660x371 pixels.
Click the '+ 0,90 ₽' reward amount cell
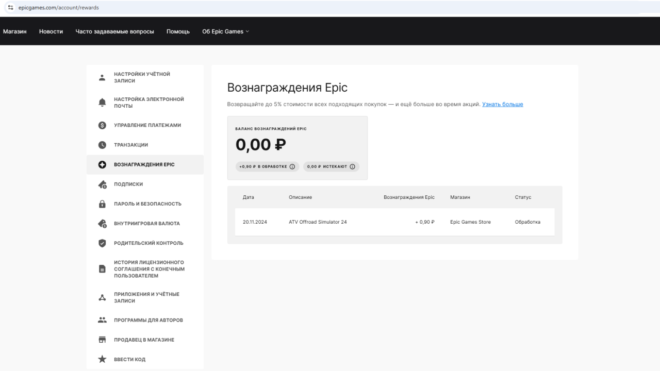click(425, 222)
